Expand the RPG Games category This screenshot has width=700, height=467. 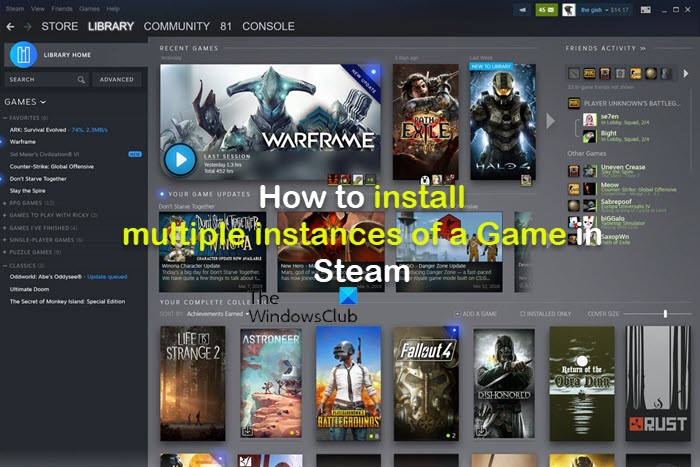(5, 203)
